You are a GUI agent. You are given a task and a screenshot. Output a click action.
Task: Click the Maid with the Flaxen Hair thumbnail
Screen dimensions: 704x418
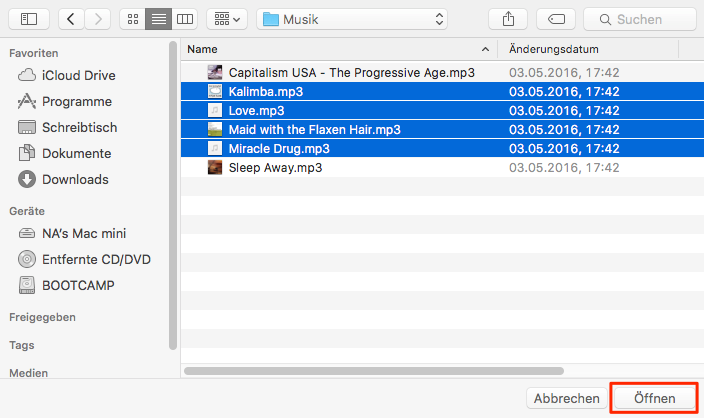(x=215, y=129)
